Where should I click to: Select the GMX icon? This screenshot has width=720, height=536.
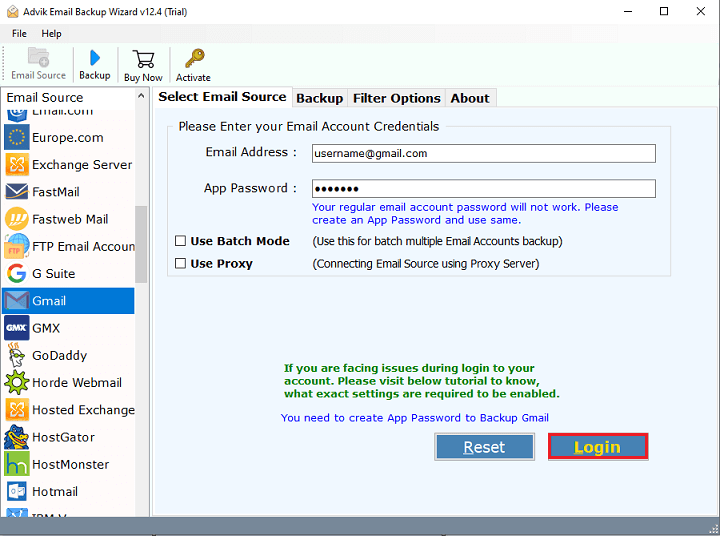coord(17,328)
